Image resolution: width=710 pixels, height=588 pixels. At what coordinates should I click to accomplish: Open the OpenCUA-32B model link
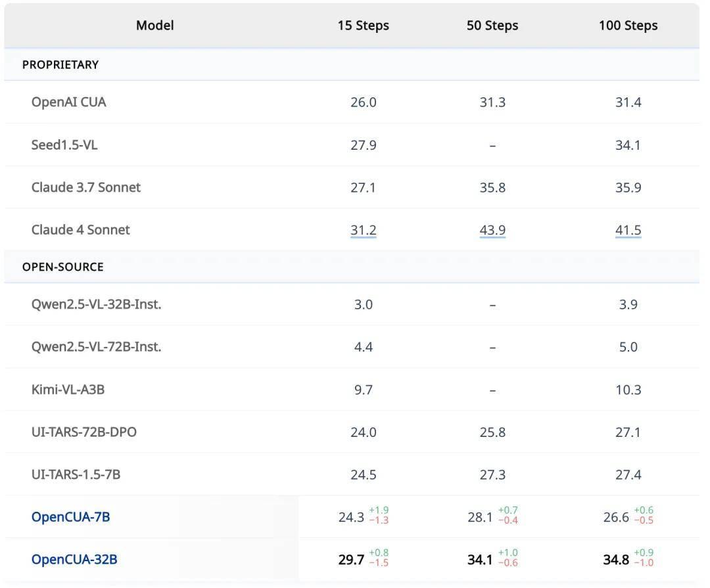point(74,560)
